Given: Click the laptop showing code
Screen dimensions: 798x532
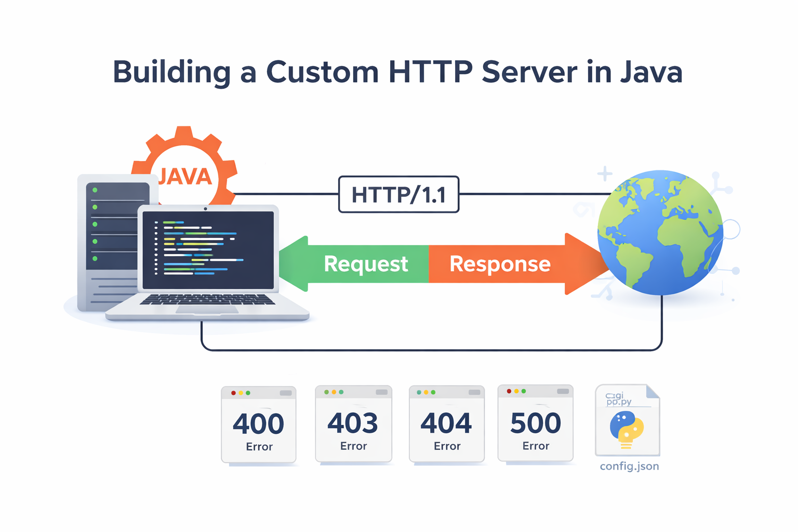Looking at the screenshot, I should (x=207, y=263).
